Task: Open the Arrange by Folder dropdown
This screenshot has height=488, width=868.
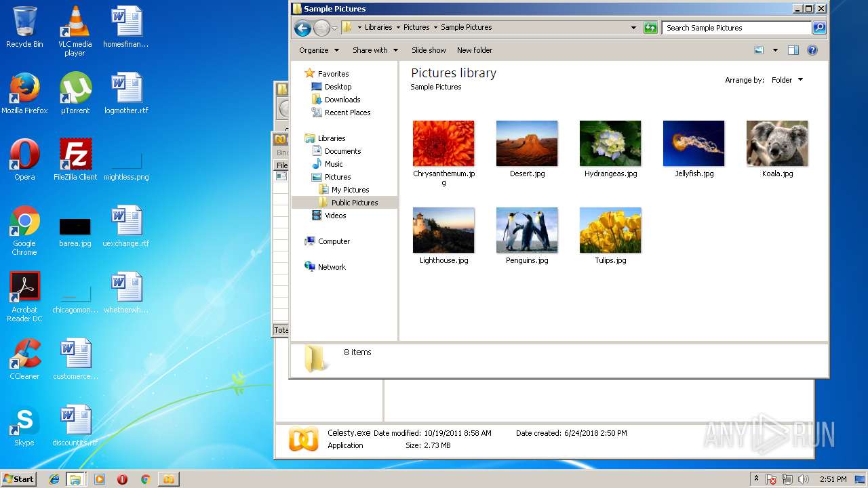Action: [787, 80]
